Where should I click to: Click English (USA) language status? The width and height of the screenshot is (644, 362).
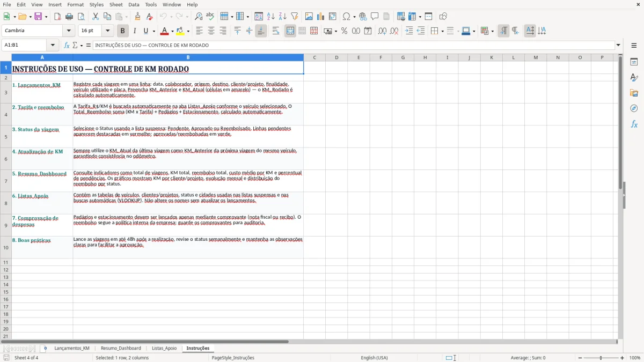(x=374, y=358)
